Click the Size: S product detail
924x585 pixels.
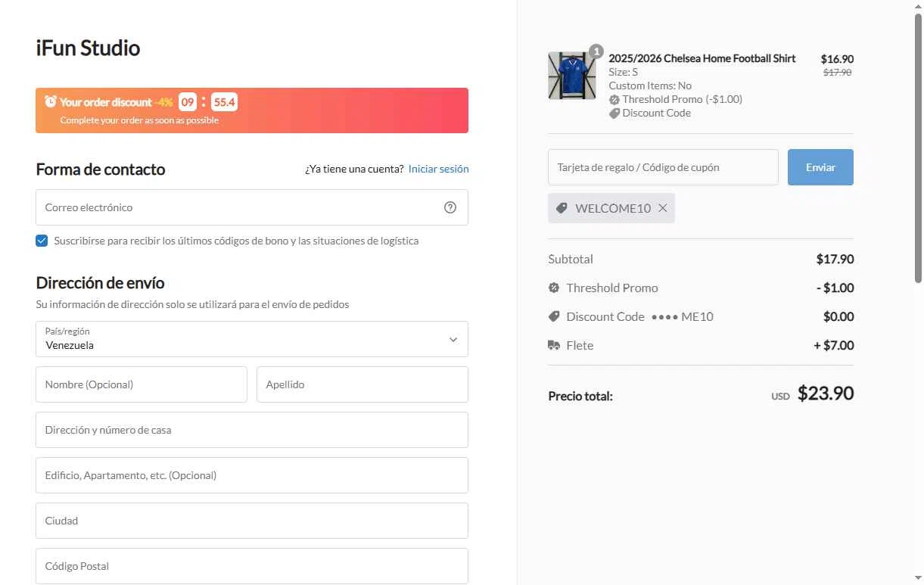(624, 73)
